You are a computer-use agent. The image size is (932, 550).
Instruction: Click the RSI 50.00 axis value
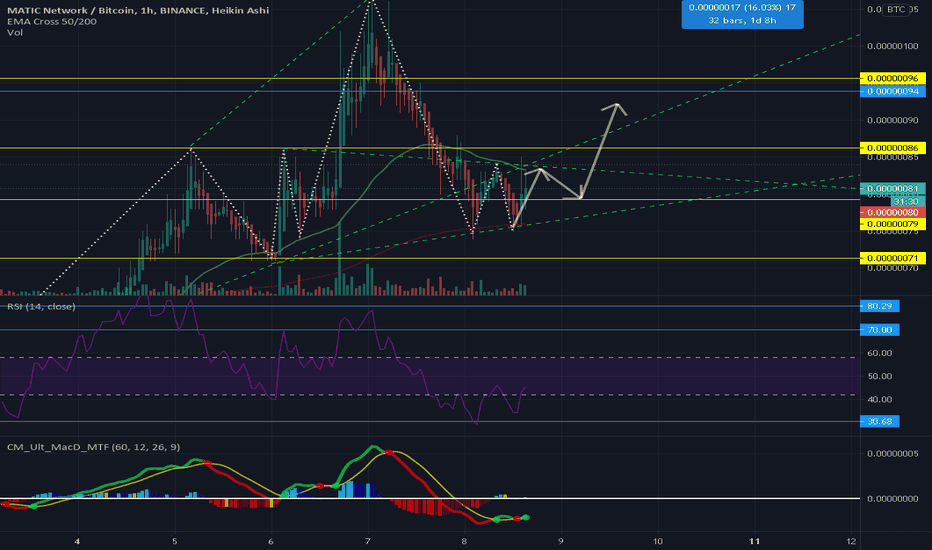pyautogui.click(x=880, y=376)
